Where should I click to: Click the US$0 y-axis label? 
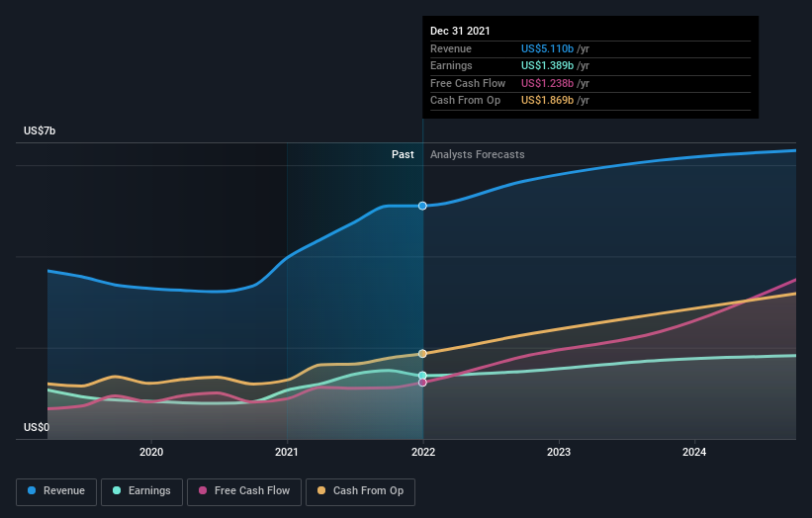pos(37,427)
